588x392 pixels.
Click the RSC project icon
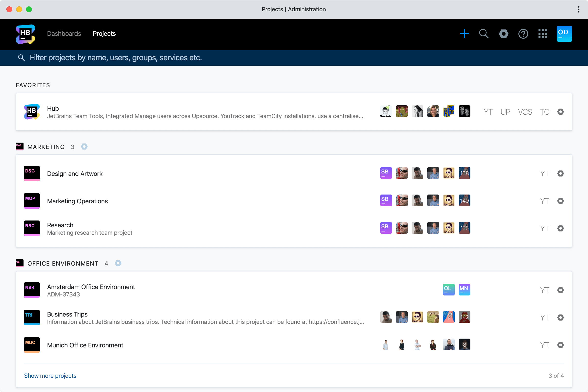32,228
